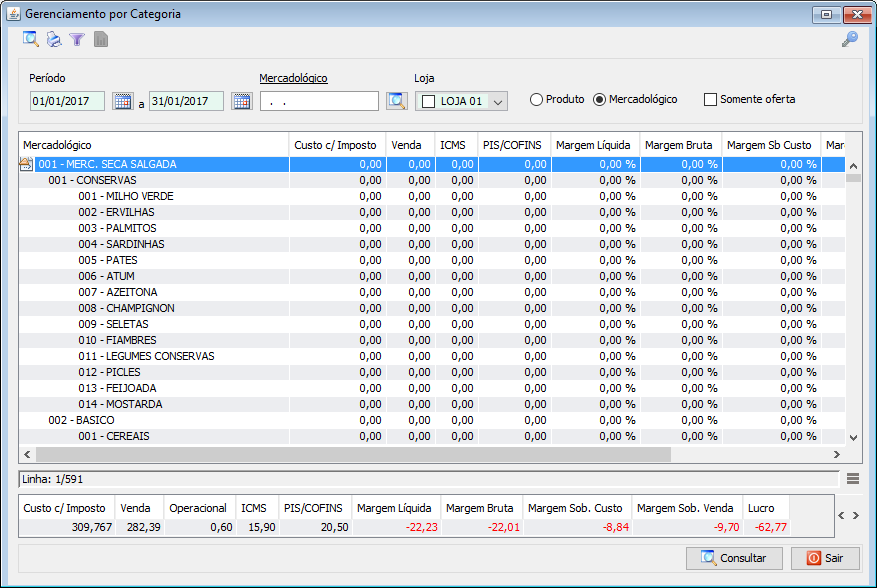Open the grid options menu icon beside Linha
The height and width of the screenshot is (588, 877).
853,479
